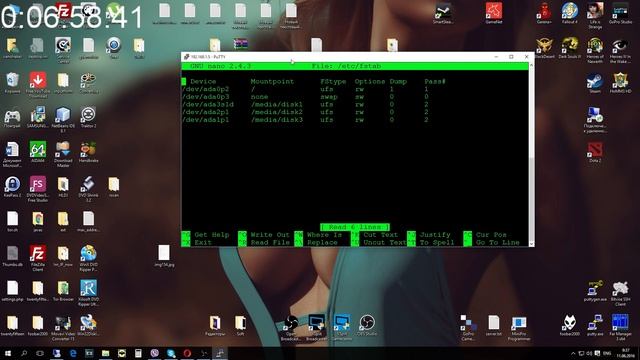Open the AIDA64 desktop shortcut

coord(38,152)
